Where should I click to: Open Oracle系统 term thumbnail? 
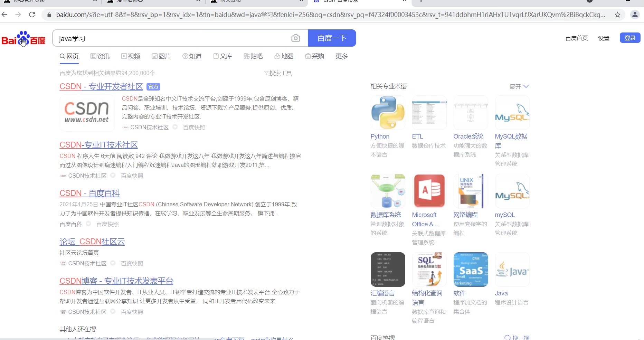(471, 113)
